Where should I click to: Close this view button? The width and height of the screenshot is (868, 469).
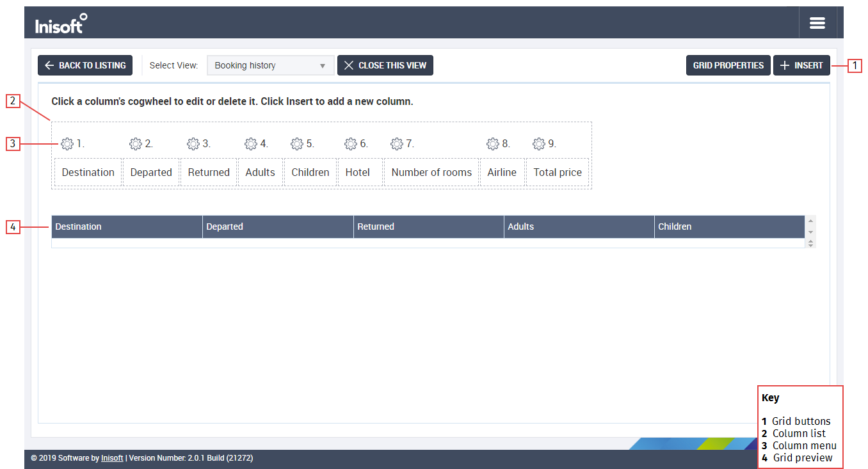pyautogui.click(x=385, y=65)
